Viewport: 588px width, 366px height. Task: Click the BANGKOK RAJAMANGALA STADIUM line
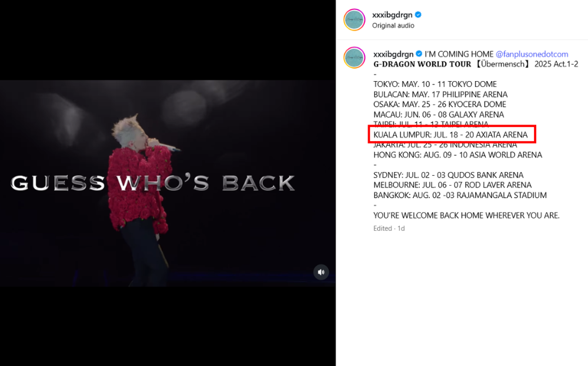(x=460, y=195)
